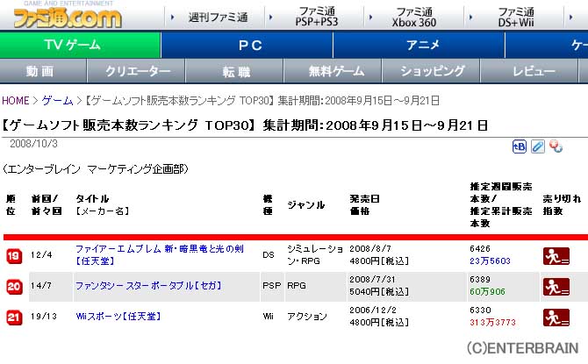Click cumulative sales 23万5603
588x364 pixels.
pos(490,261)
